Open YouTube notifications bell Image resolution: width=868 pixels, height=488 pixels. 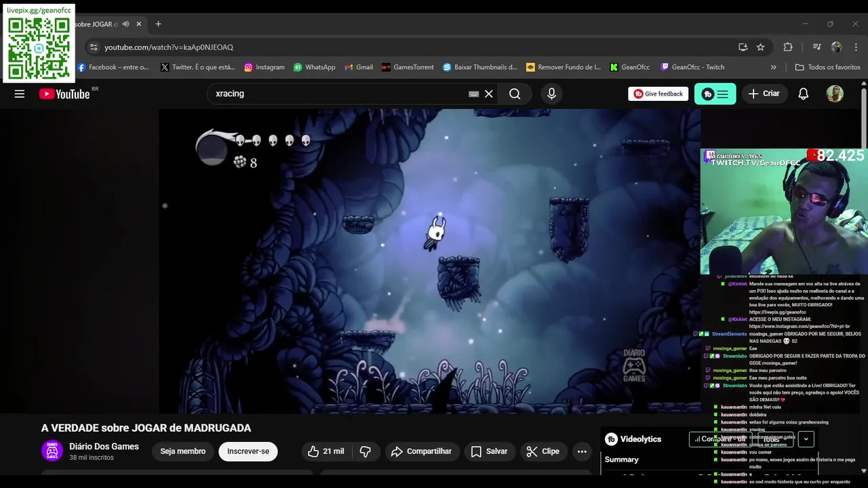click(x=803, y=94)
